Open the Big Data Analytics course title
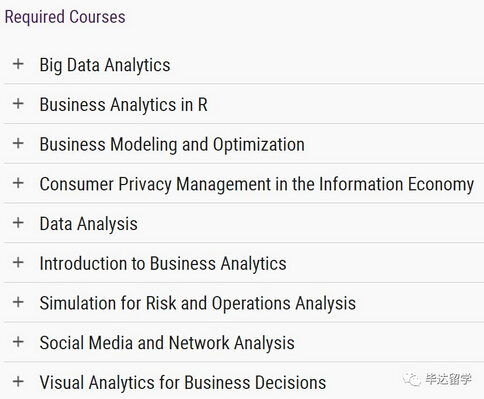This screenshot has width=484, height=399. [x=105, y=65]
